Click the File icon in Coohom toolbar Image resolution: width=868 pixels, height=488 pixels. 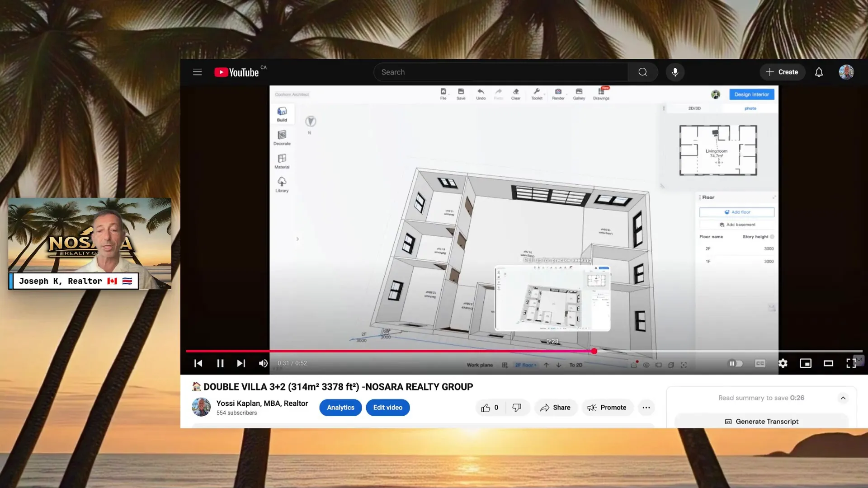(x=443, y=94)
